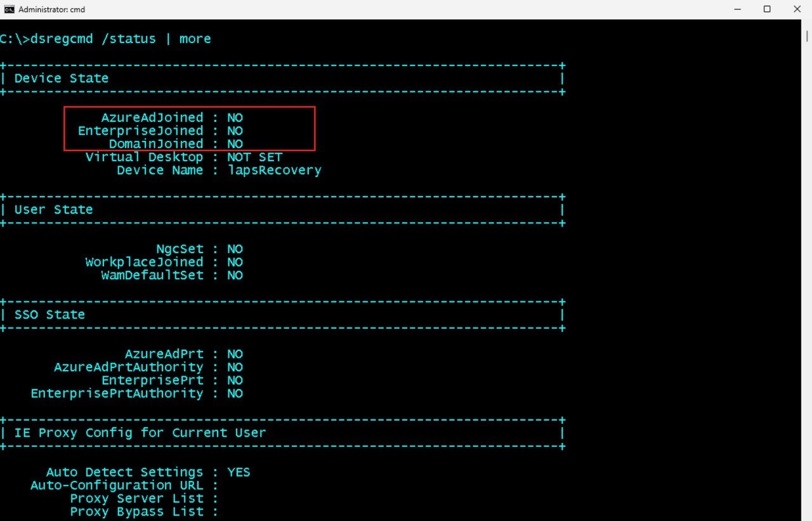Screen dimensions: 812x521
Task: Click 'IE Proxy Config for Current User' header
Action: click(x=140, y=433)
